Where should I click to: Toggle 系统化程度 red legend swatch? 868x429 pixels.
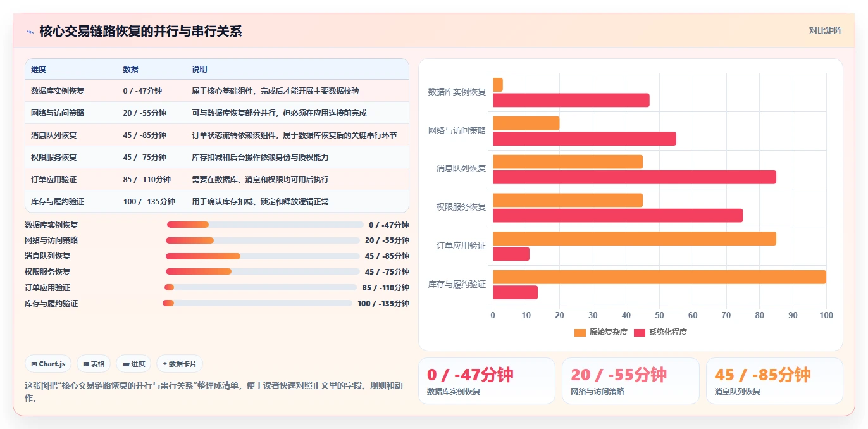[x=640, y=332]
